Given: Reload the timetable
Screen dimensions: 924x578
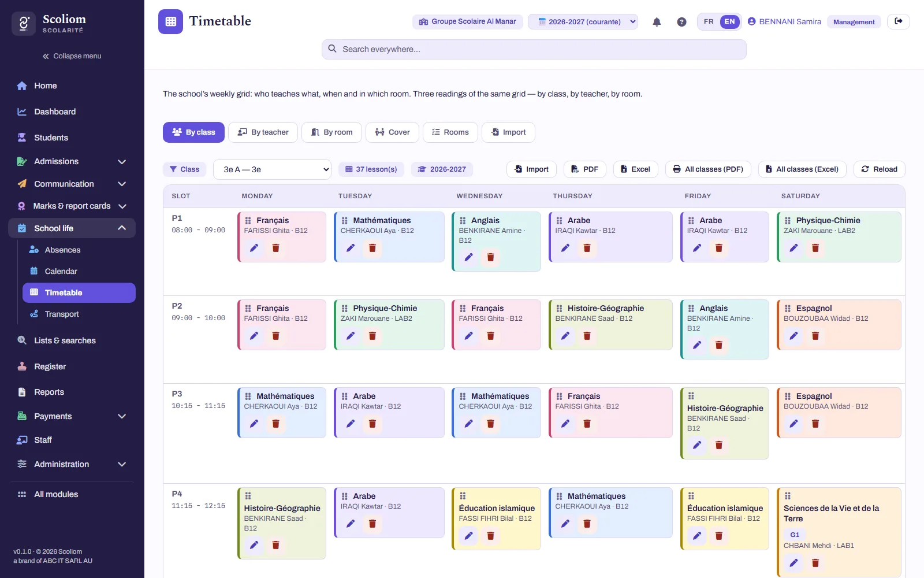Looking at the screenshot, I should [879, 169].
